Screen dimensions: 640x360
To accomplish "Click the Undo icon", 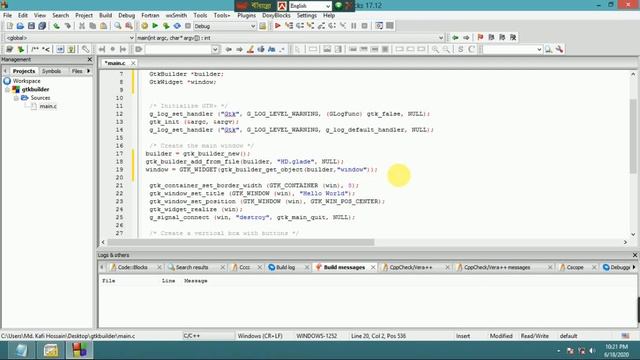I will click(x=56, y=26).
